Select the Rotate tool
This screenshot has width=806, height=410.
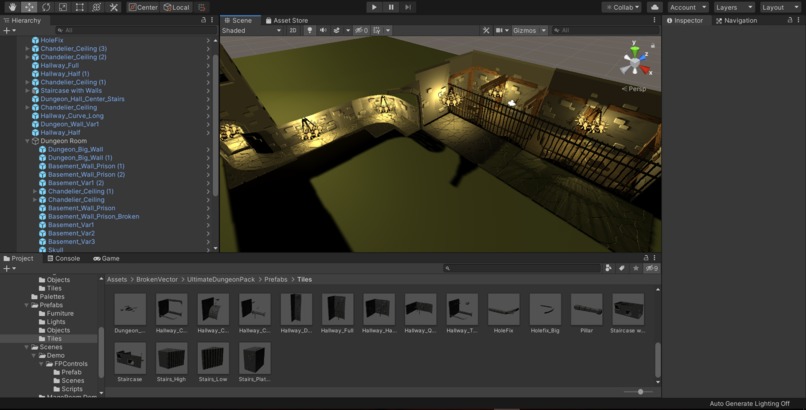(46, 7)
